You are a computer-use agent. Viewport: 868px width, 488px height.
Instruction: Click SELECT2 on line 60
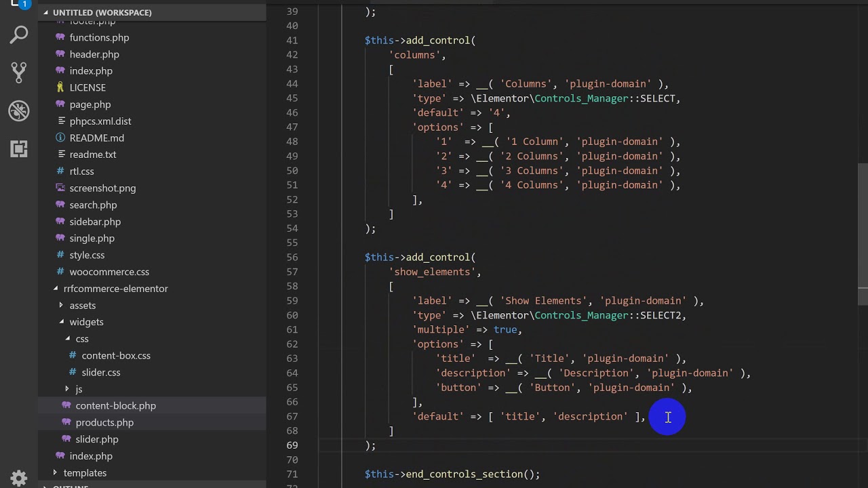(661, 315)
